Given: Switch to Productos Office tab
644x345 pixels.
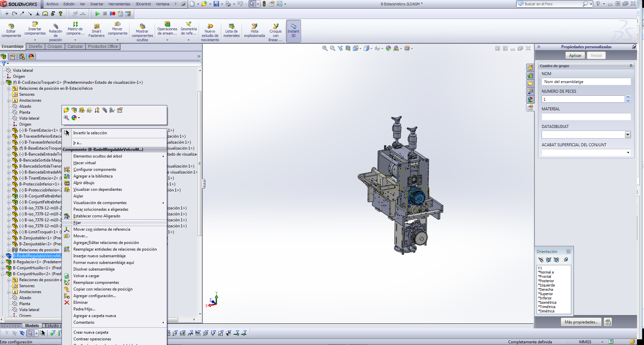Looking at the screenshot, I should (103, 47).
